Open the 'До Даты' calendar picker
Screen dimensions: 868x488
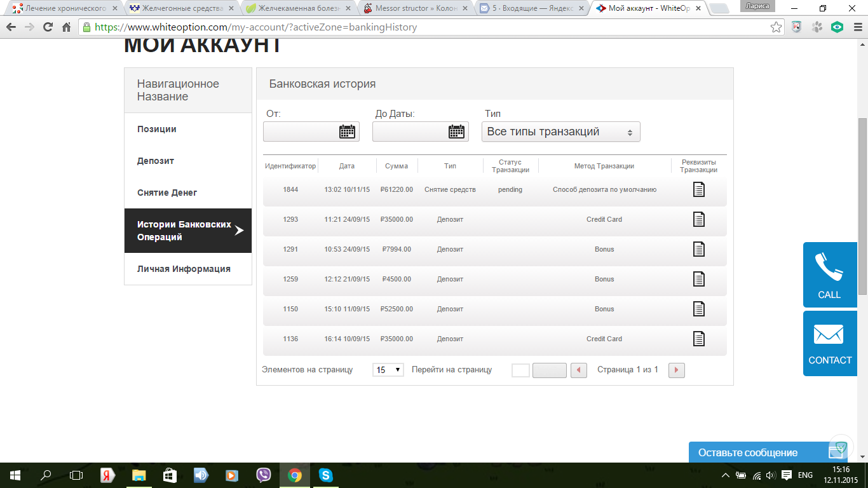coord(456,132)
